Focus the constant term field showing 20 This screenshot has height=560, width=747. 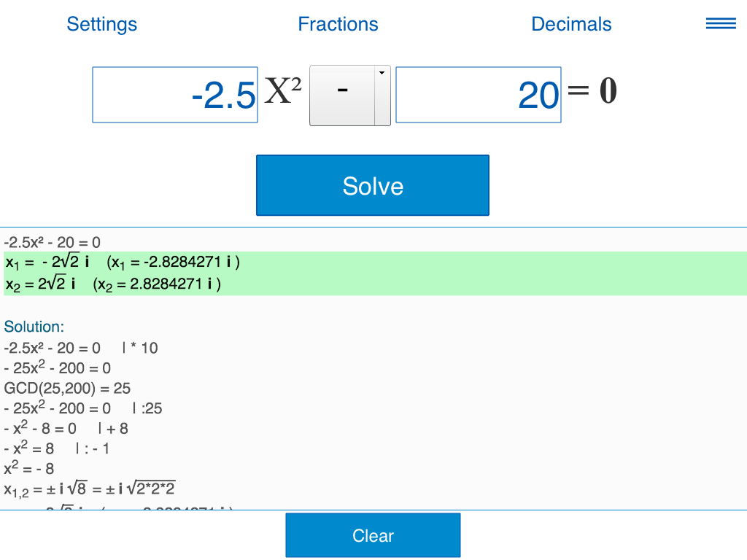click(x=478, y=95)
